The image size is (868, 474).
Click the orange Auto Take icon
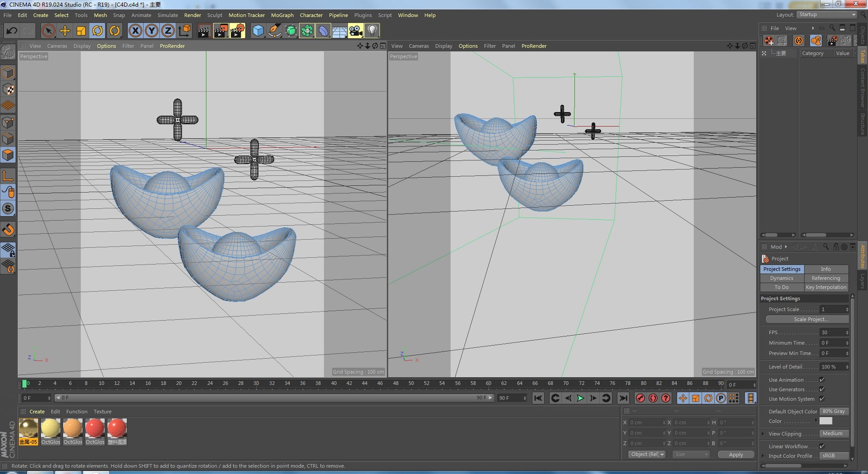click(799, 41)
